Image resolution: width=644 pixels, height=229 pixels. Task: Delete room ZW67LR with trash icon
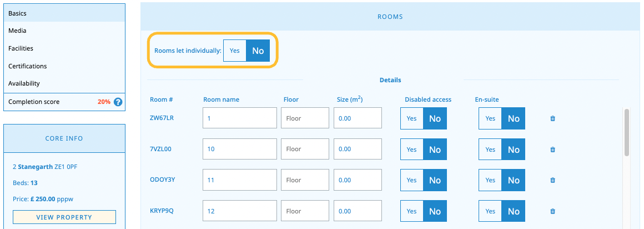[x=552, y=118]
